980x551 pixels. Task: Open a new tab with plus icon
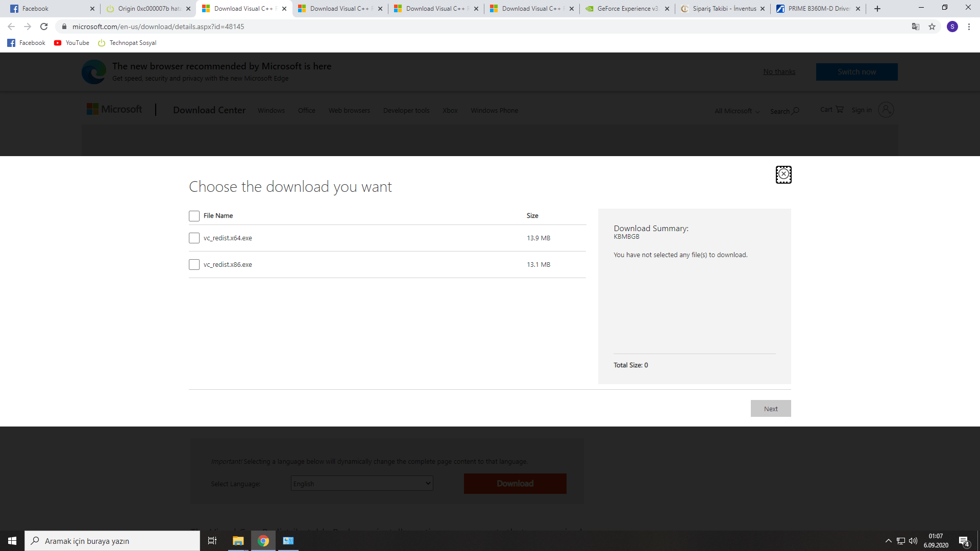point(877,9)
